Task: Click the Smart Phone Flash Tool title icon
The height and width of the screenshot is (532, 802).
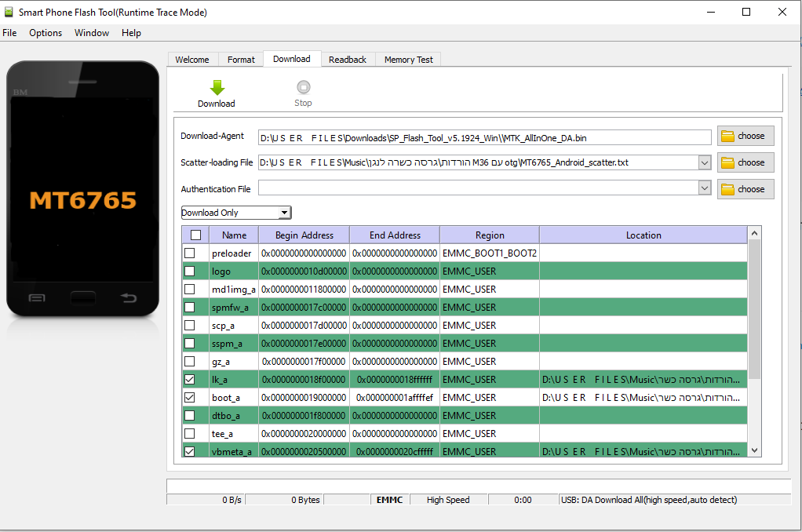Action: tap(9, 12)
